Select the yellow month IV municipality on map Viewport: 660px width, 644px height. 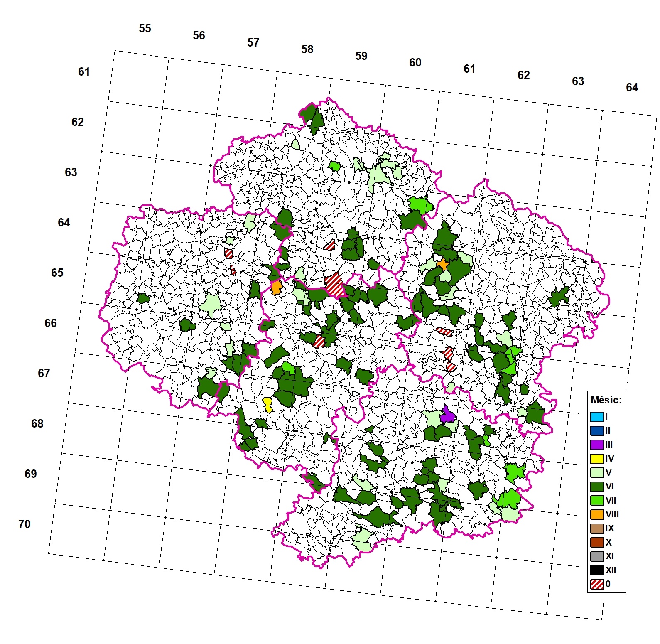click(x=268, y=404)
